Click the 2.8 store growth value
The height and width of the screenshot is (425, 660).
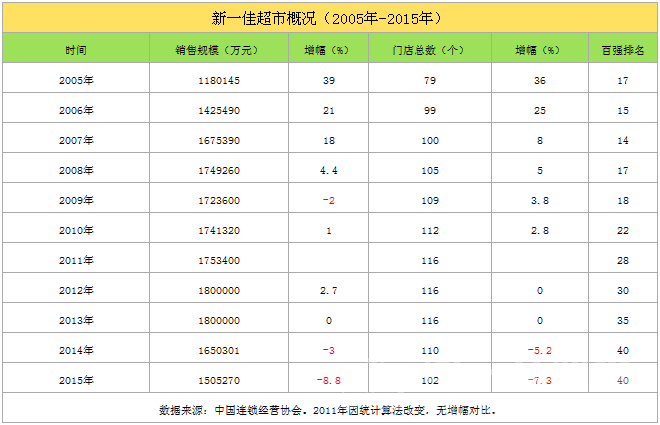coord(540,231)
